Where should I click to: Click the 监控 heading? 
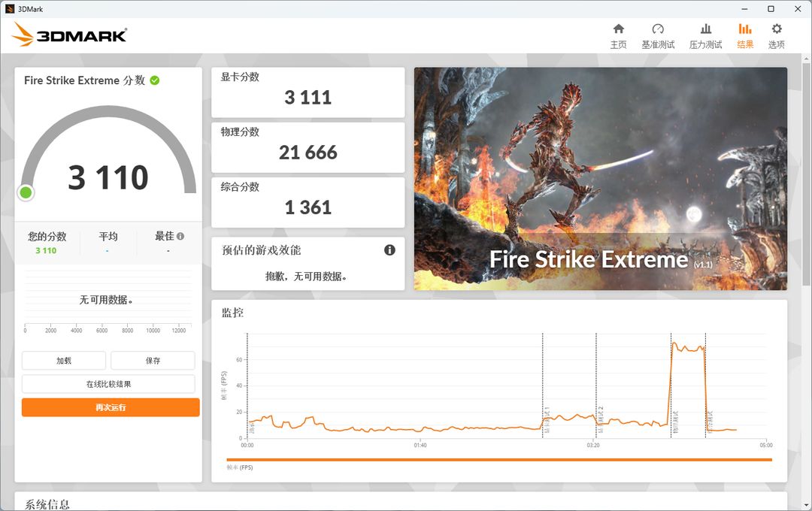pyautogui.click(x=232, y=313)
